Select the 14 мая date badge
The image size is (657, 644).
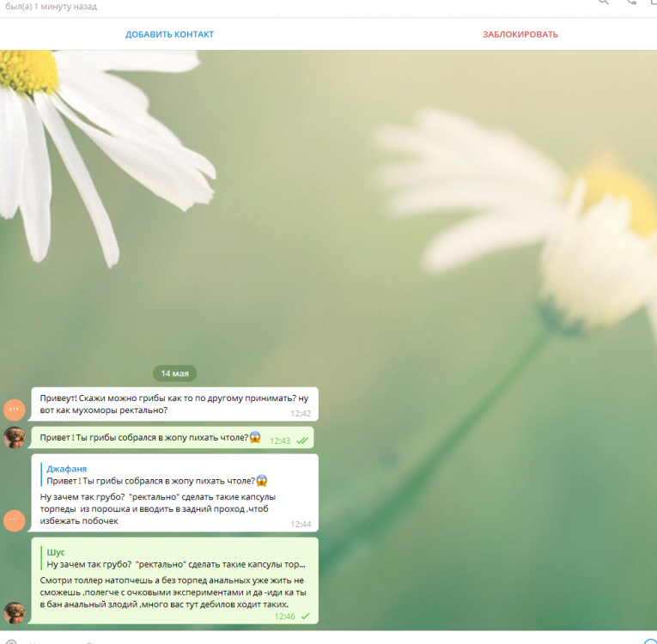click(x=174, y=374)
